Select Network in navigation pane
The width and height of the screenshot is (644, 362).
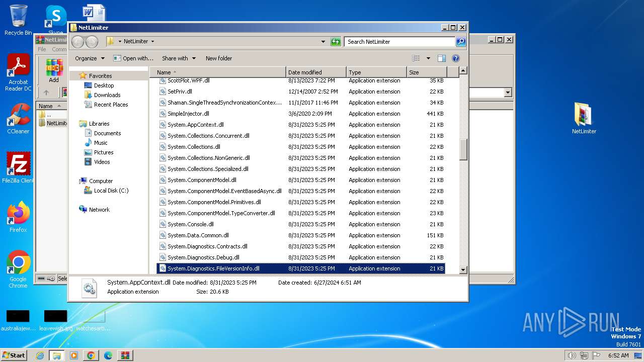[x=99, y=210]
